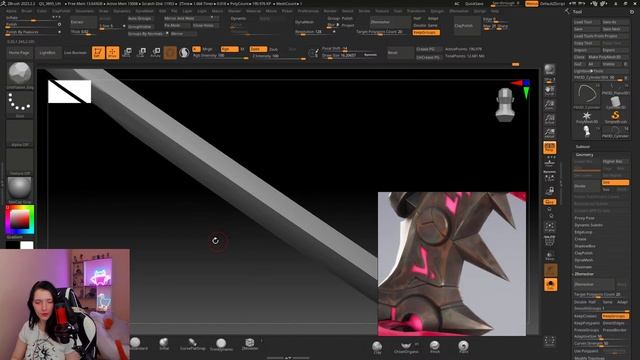Click the L.Sym local symmetry icon
The width and height of the screenshot is (640, 360).
(x=550, y=177)
